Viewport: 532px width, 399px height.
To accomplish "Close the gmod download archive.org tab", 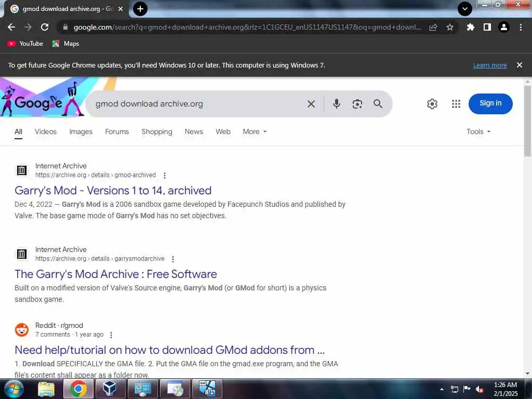I will [x=121, y=9].
